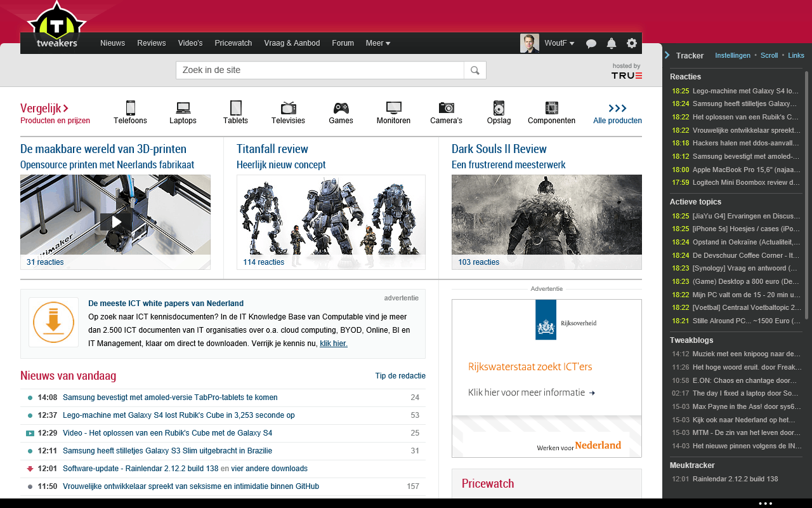This screenshot has height=508, width=812.
Task: Open tracker reactie 'Logitech Mini Boombox review'
Action: [x=746, y=182]
